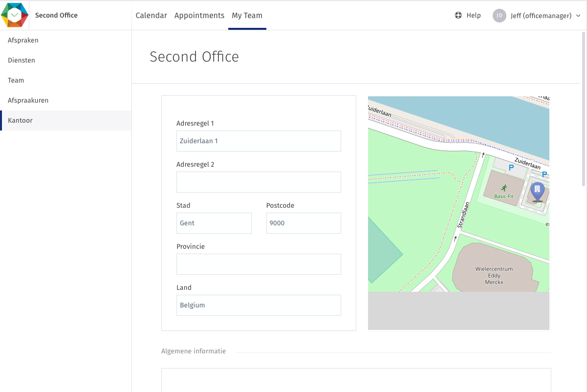Open the Calendar tab
Viewport: 587px width, 392px height.
coord(152,15)
